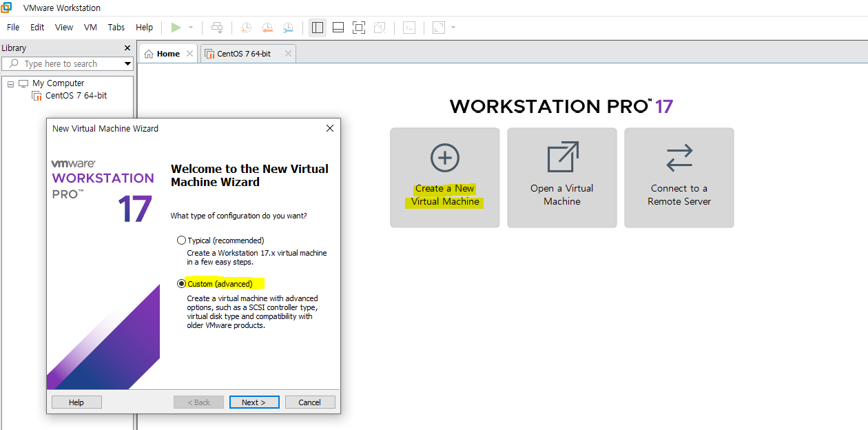
Task: Click the Open a Virtual Machine tile
Action: click(562, 178)
